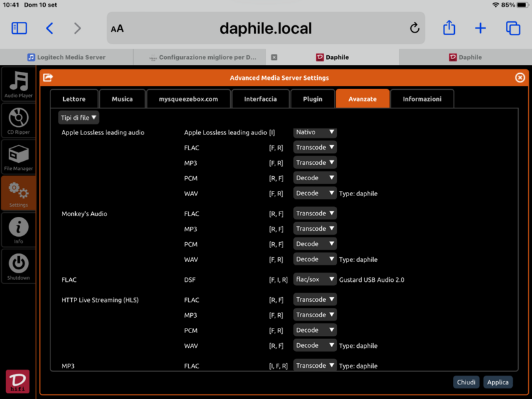Image resolution: width=532 pixels, height=399 pixels.
Task: Open the File Manager icon
Action: pyautogui.click(x=19, y=157)
